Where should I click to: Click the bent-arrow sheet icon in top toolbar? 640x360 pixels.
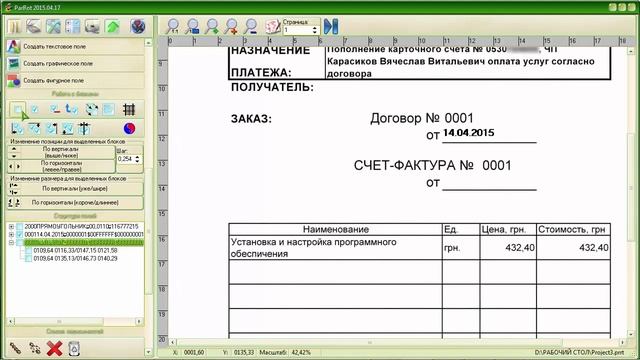tap(33, 27)
